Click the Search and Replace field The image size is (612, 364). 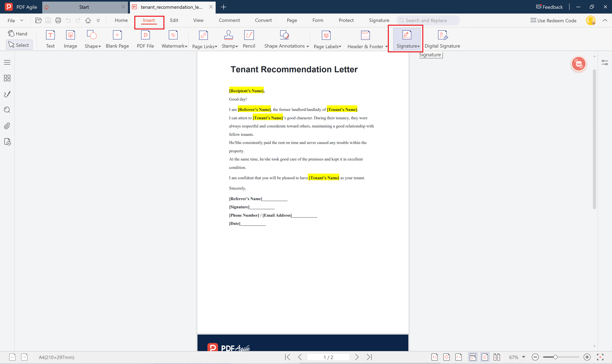[428, 20]
